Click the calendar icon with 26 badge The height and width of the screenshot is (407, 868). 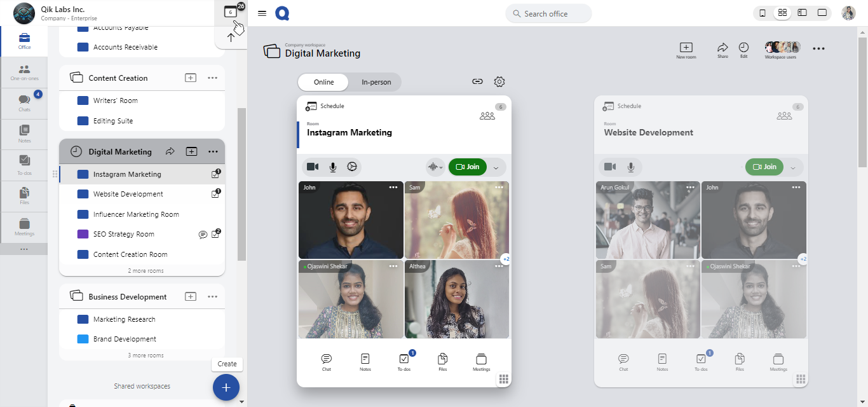point(231,12)
